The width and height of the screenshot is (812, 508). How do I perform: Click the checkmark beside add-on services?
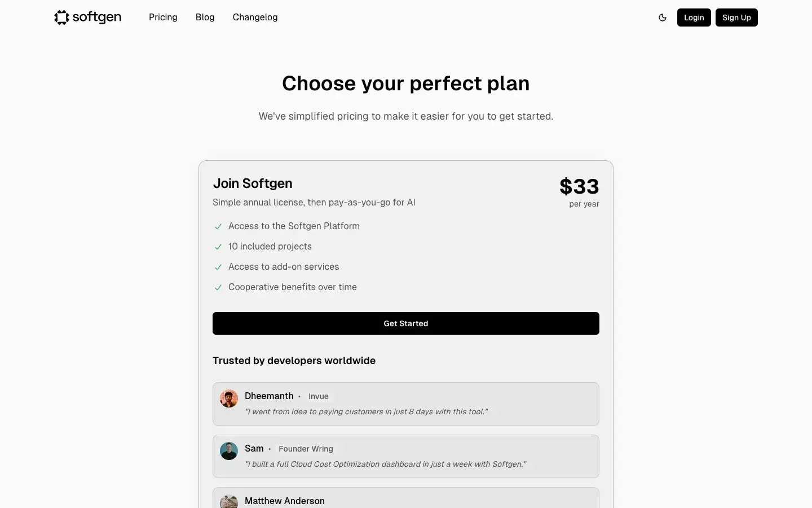[x=218, y=267]
